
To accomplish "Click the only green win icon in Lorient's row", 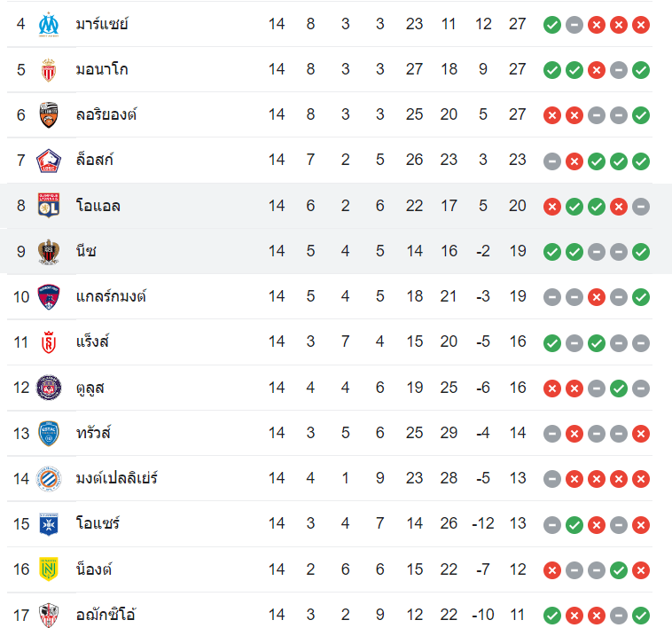I will (641, 114).
